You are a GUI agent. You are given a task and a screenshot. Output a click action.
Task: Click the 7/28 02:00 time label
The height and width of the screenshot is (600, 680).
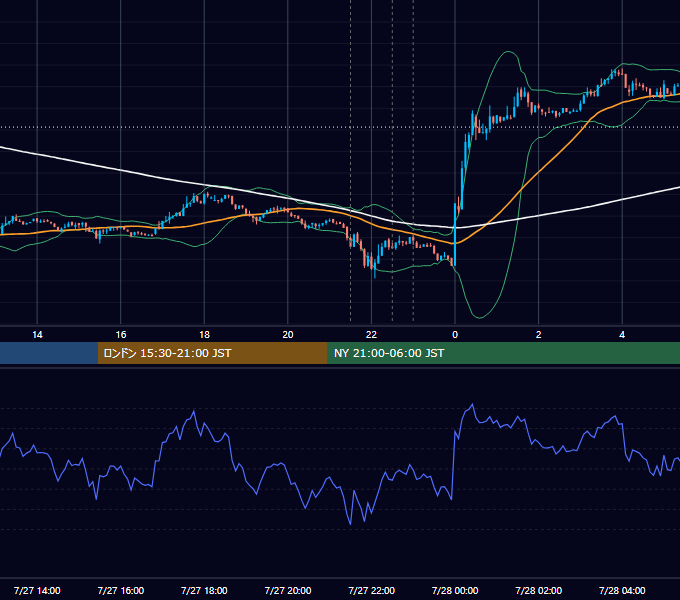pos(539,590)
